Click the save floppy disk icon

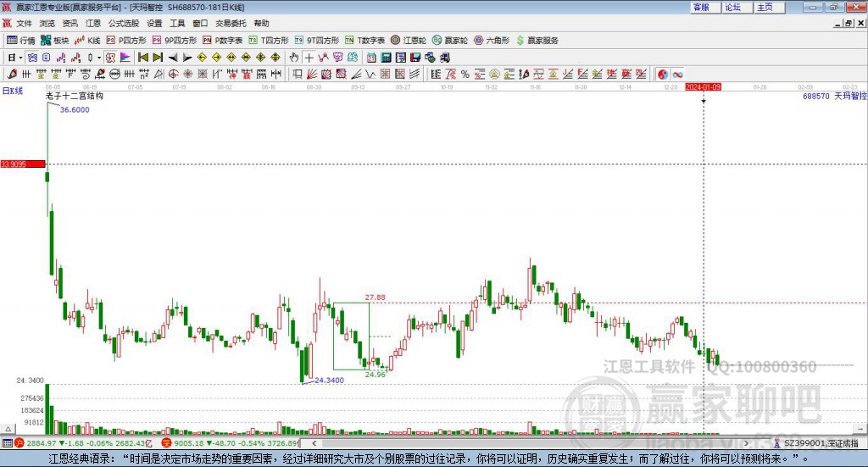(x=415, y=58)
